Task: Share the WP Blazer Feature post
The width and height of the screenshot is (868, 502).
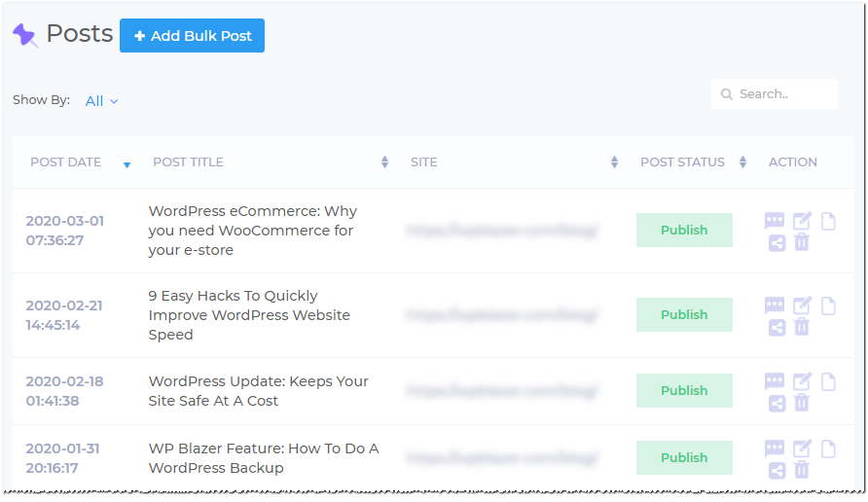Action: click(x=778, y=470)
